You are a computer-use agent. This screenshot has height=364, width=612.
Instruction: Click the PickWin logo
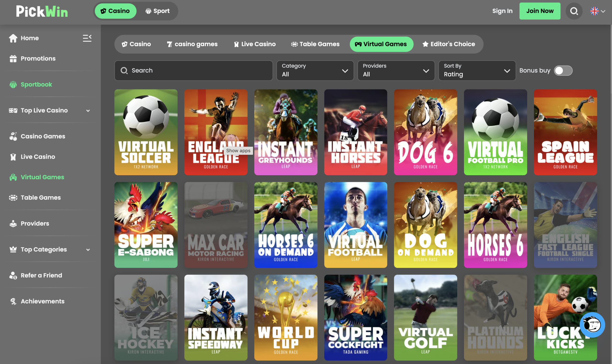(42, 11)
